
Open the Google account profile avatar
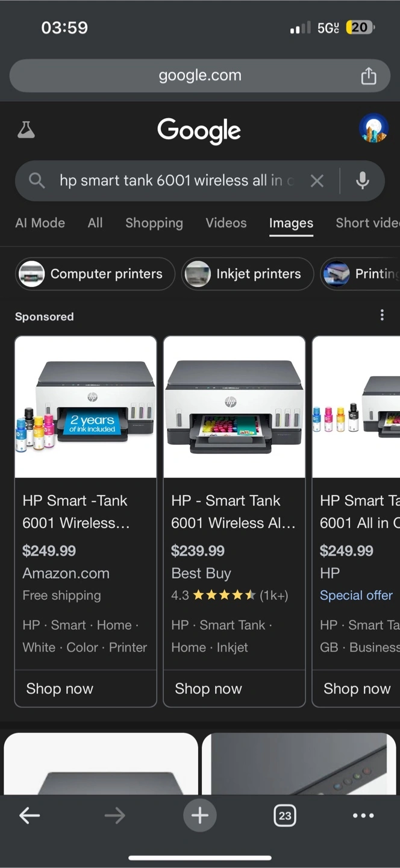373,129
